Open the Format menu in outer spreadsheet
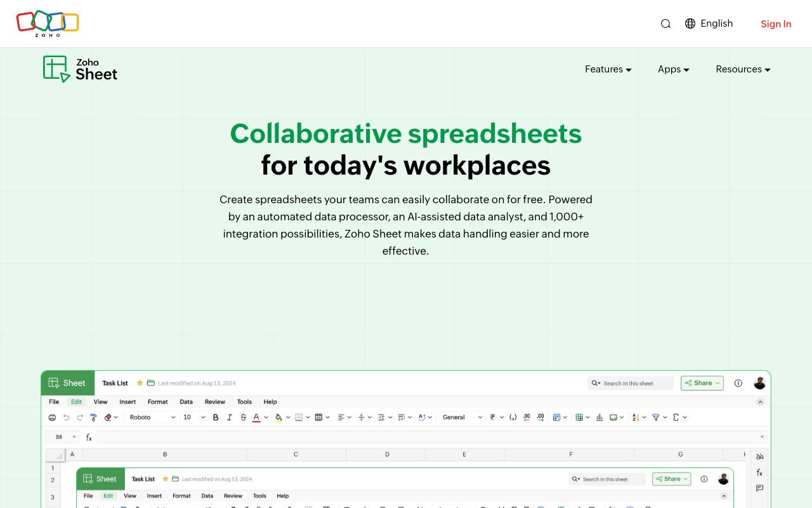The width and height of the screenshot is (812, 508). coord(157,402)
